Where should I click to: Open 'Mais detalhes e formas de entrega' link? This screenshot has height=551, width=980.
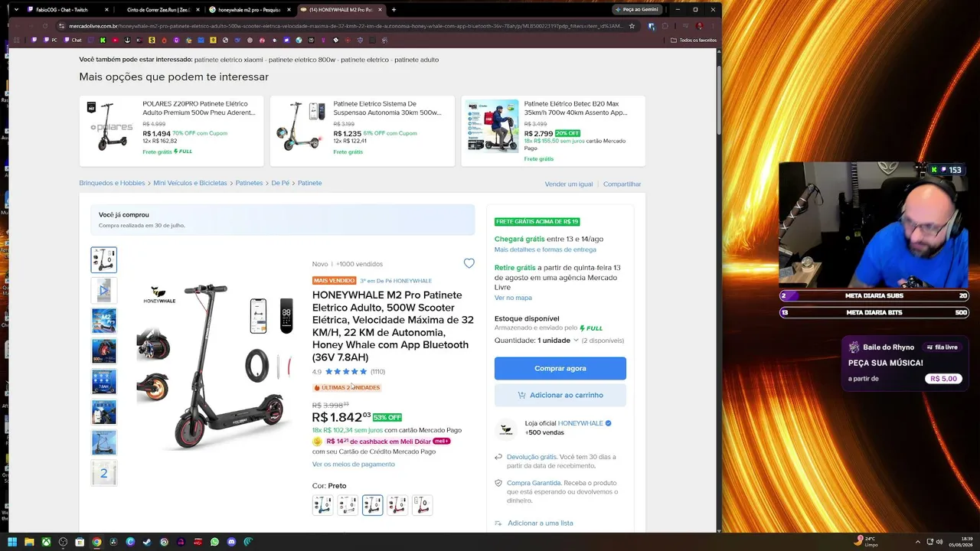[545, 249]
